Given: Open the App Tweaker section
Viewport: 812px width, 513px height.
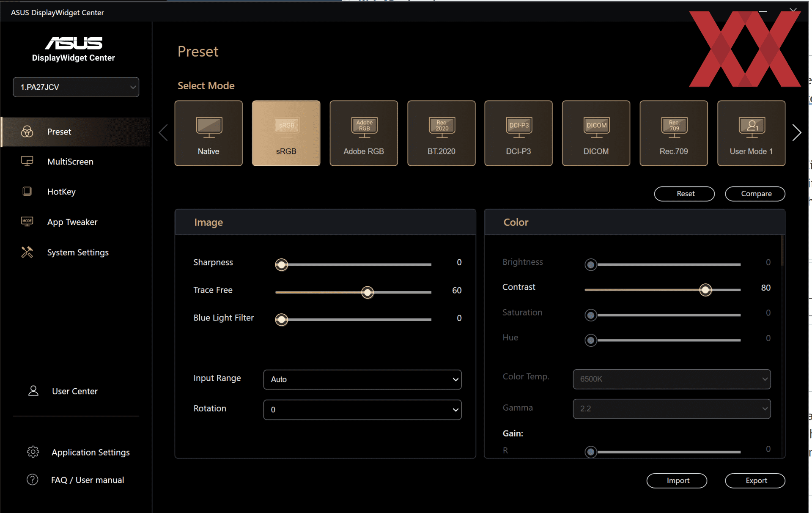Looking at the screenshot, I should [72, 222].
